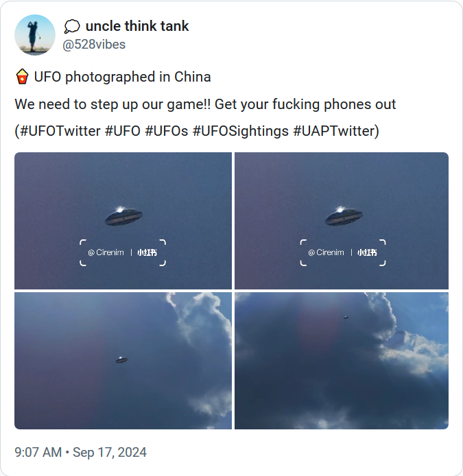463x476 pixels.
Task: Click the 小红书 logo in top-left photo
Action: tap(147, 252)
